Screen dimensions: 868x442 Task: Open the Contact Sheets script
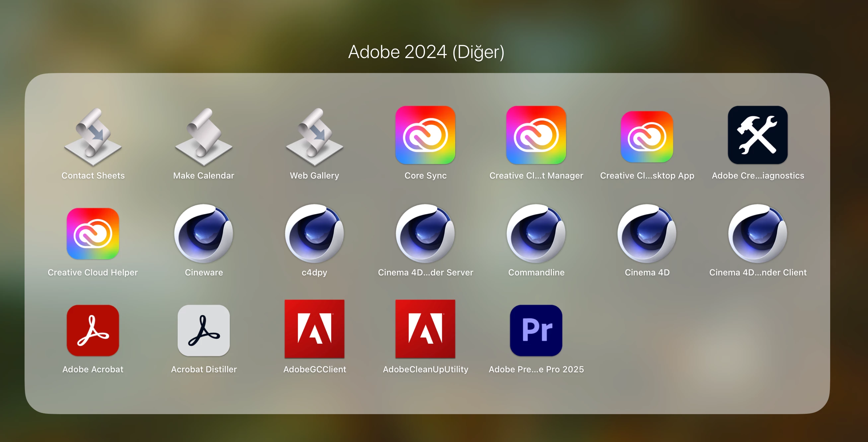tap(93, 136)
